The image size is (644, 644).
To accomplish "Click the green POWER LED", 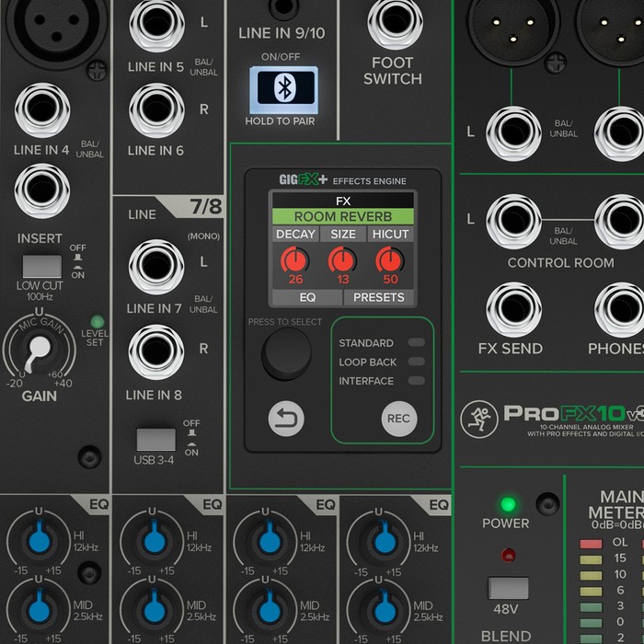I will tap(508, 504).
